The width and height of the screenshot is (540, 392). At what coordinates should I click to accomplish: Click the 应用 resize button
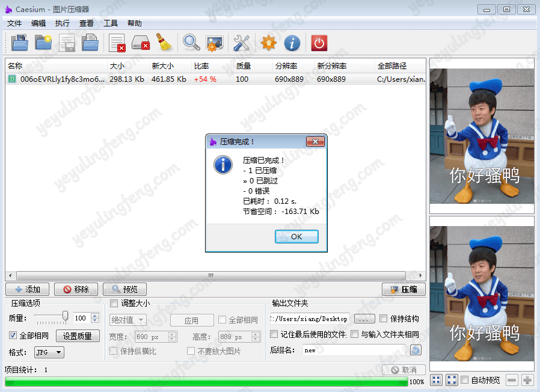pos(192,320)
